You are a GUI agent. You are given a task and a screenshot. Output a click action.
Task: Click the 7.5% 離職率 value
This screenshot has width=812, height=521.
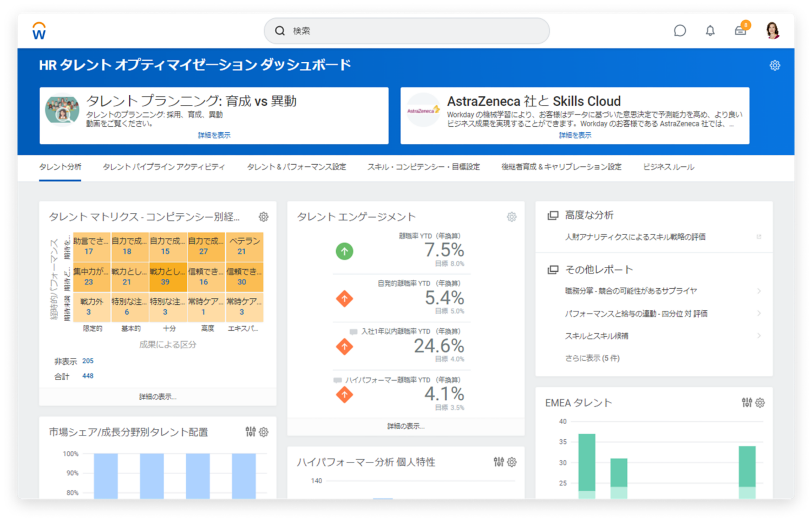(444, 250)
